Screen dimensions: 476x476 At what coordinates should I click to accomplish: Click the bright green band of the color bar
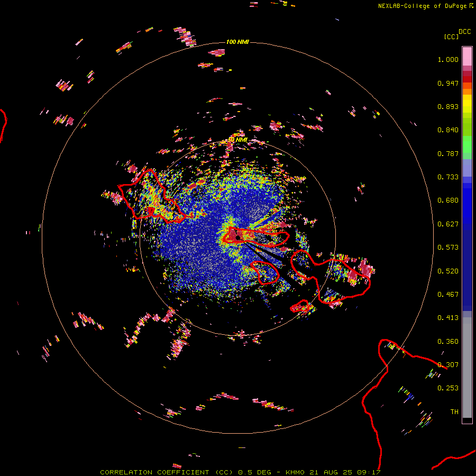point(467,144)
